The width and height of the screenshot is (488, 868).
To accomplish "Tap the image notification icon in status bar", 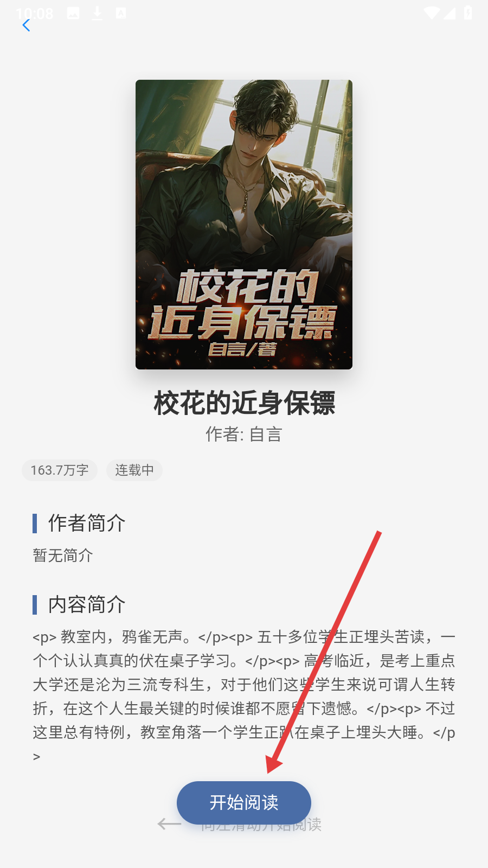I will [x=73, y=13].
